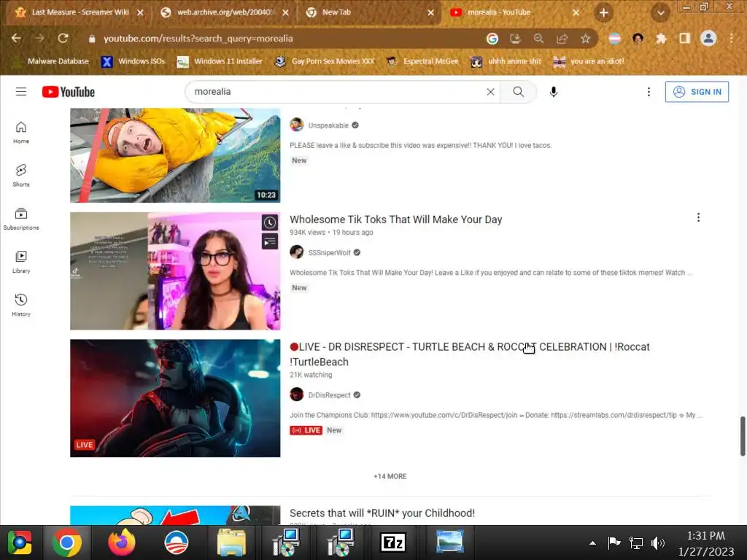Switch to Last Measure - Screamer Wiki tab

(x=80, y=12)
